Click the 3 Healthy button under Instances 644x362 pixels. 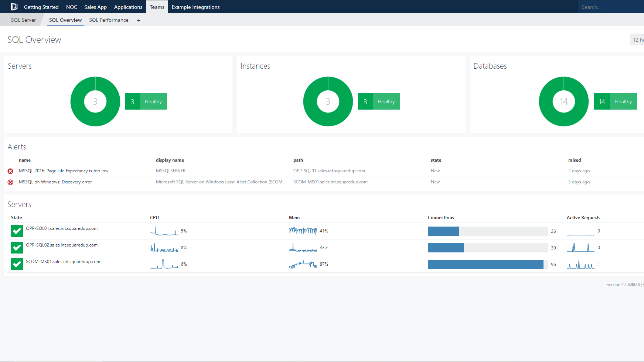(379, 101)
